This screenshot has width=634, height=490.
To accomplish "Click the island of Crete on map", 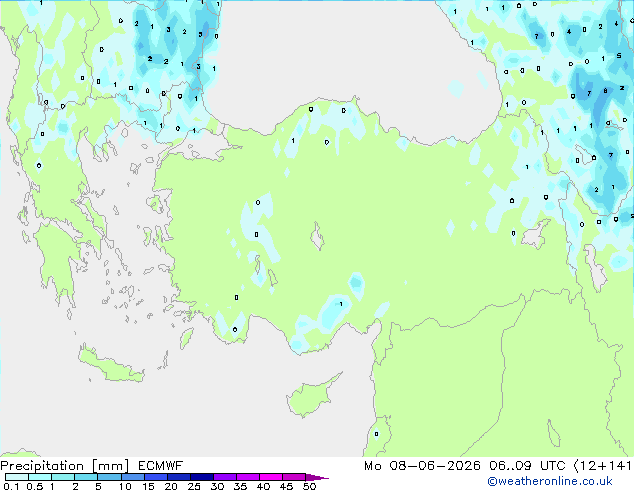I will point(111,365).
